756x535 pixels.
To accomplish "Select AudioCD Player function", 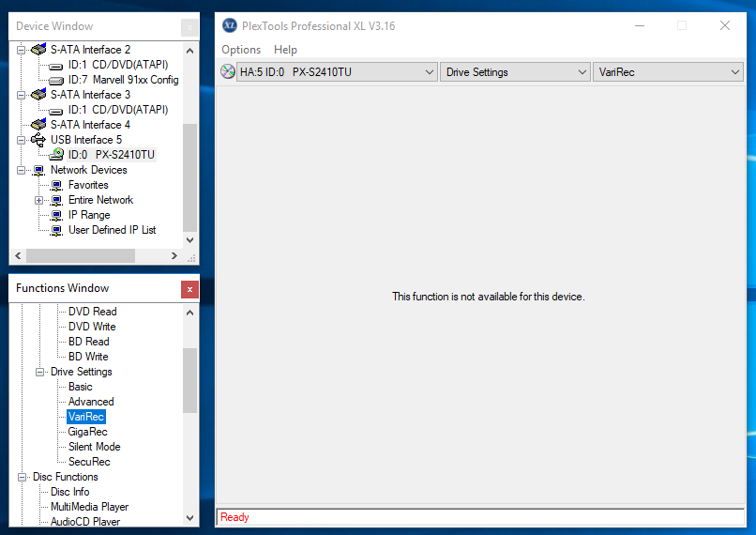I will 85,521.
